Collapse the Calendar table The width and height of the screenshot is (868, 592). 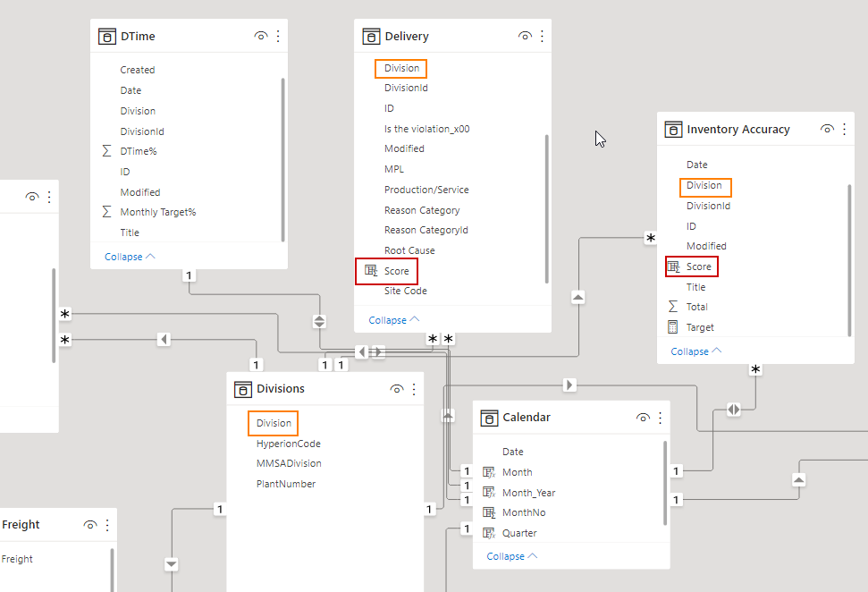click(512, 556)
